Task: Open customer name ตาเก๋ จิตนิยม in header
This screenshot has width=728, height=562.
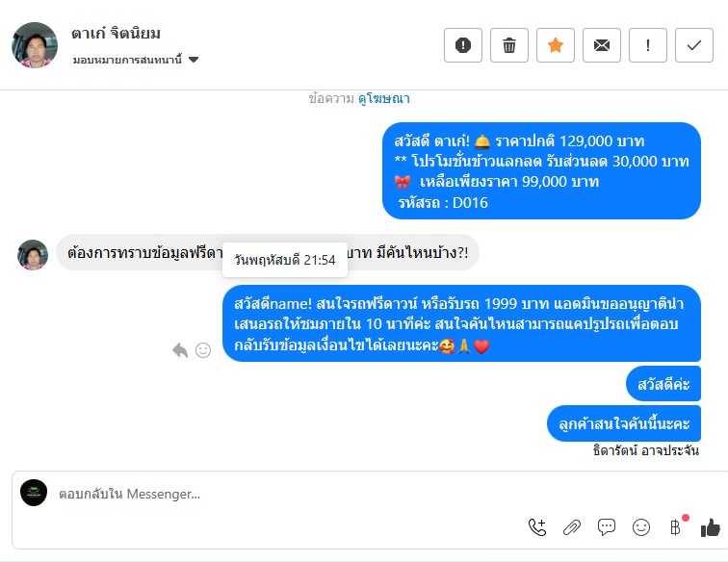Action: tap(117, 34)
